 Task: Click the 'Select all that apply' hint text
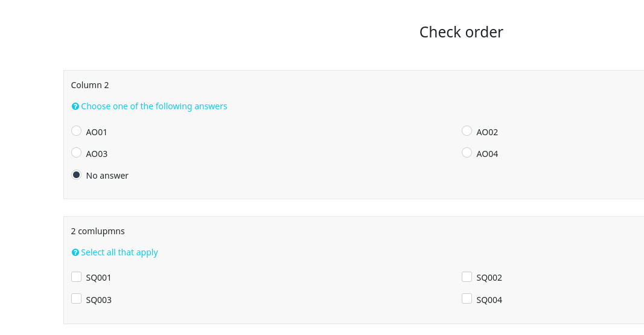(120, 252)
